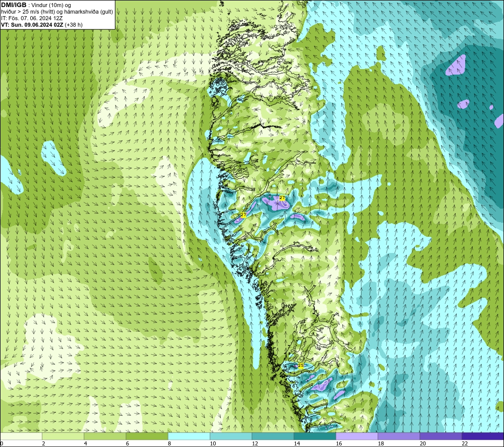Image resolution: width=504 pixels, height=447 pixels.
Task: Click the light cyan 8–10 m/s scale swatch
Action: pyautogui.click(x=189, y=436)
